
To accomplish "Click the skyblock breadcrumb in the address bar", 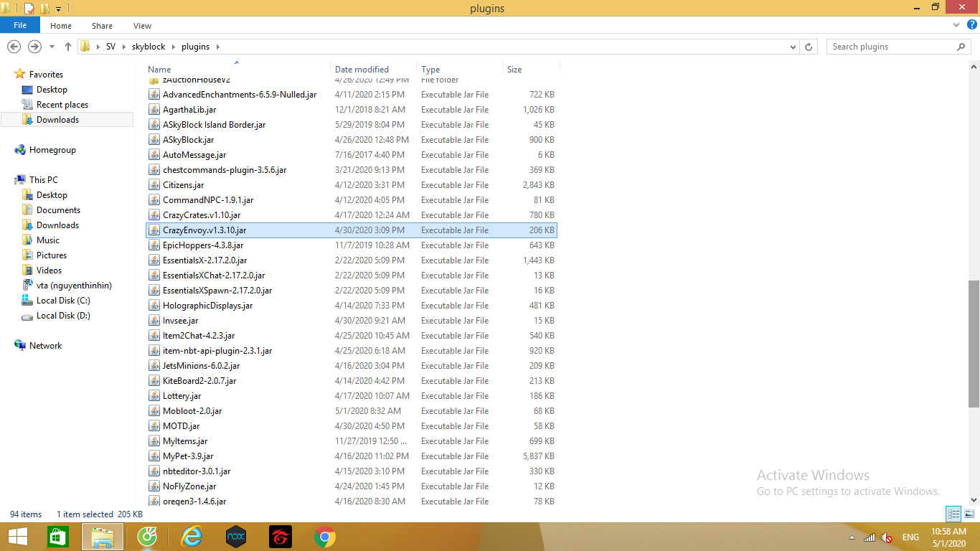I will 149,47.
